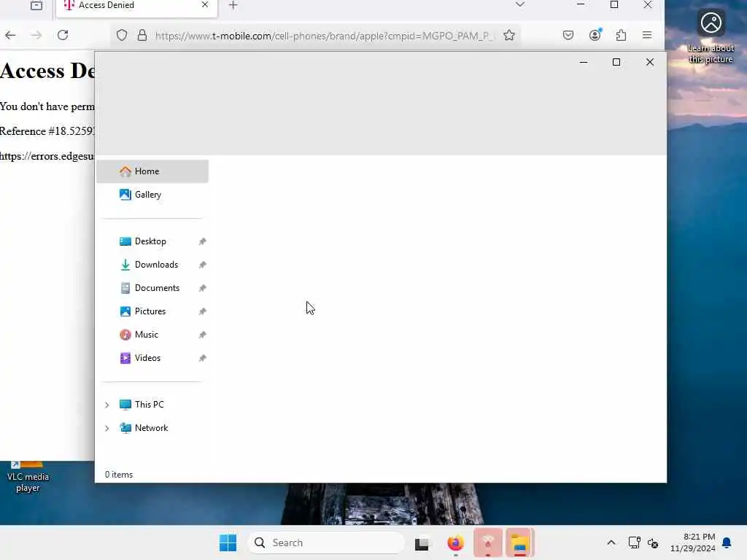747x560 pixels.
Task: Unpin Music using its pin icon
Action: click(203, 335)
